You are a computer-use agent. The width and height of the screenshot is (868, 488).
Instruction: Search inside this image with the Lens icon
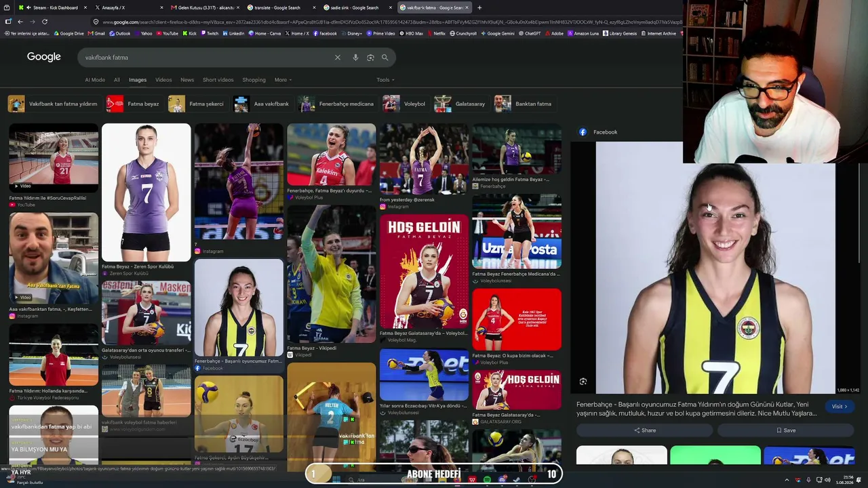coord(583,382)
